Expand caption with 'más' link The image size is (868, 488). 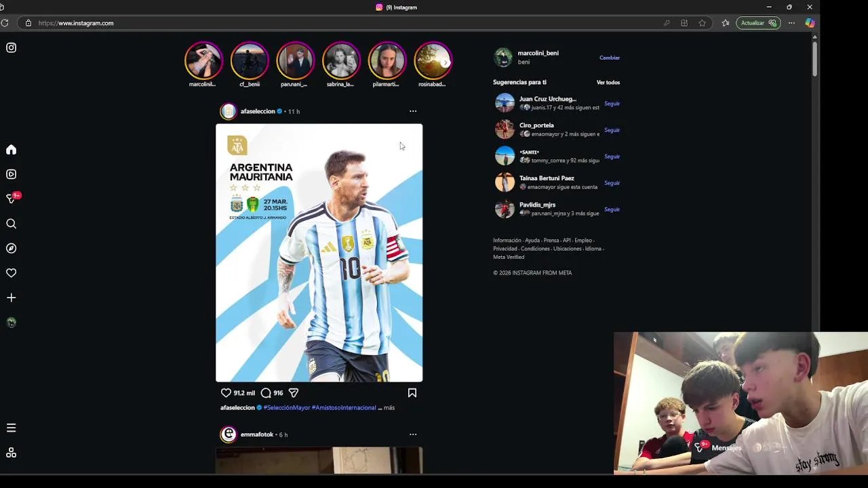tap(389, 407)
